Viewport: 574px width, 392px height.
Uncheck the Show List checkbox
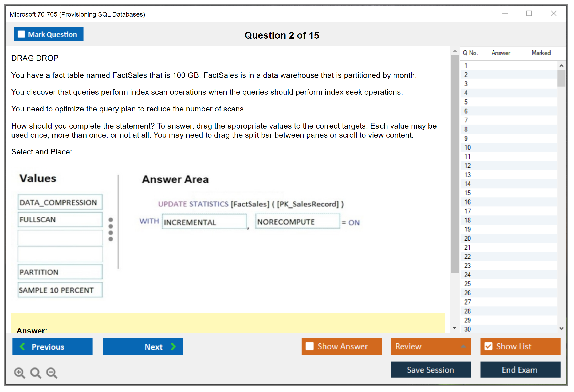pos(488,346)
